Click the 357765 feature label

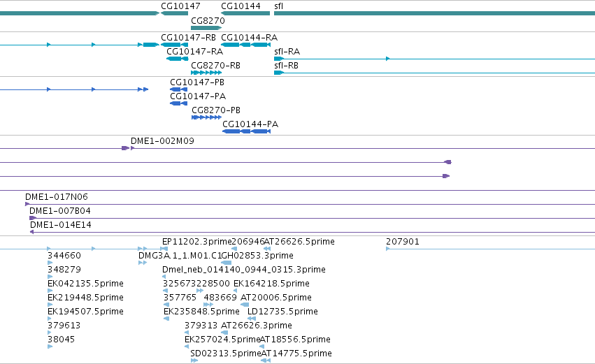pyautogui.click(x=180, y=297)
